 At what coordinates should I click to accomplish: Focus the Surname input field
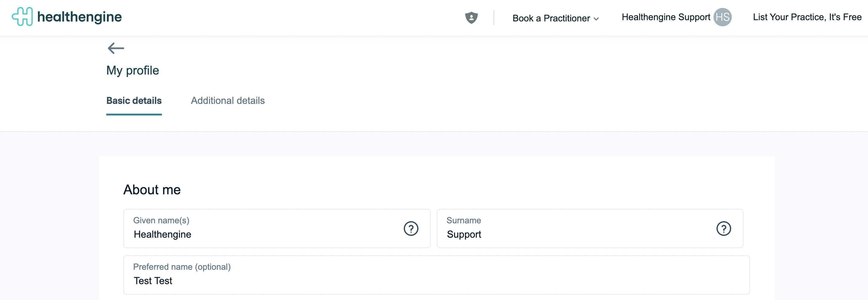(x=589, y=229)
